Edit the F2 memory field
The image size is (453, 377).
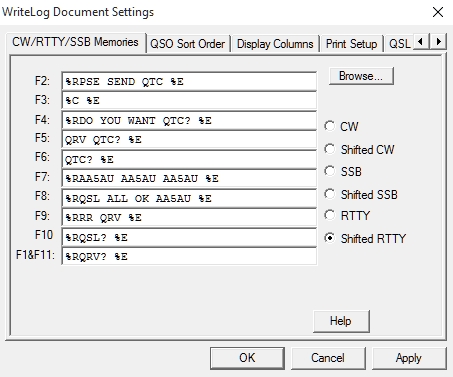tap(189, 81)
